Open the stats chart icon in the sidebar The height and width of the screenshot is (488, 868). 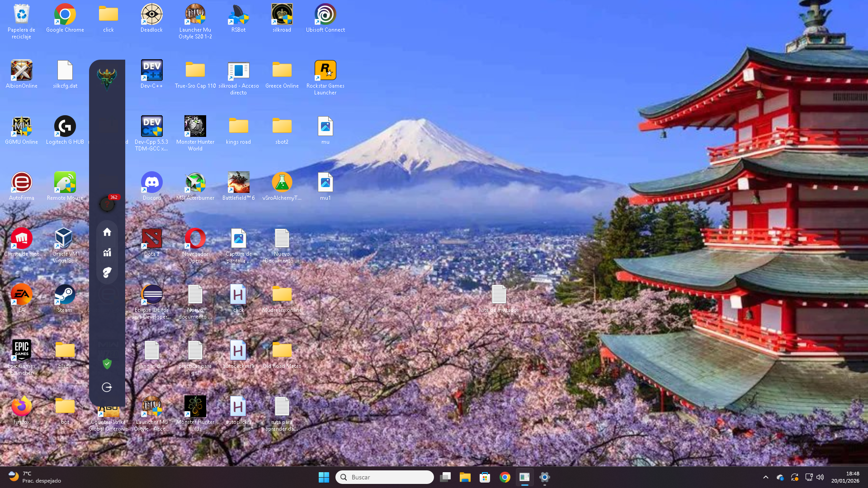(107, 253)
